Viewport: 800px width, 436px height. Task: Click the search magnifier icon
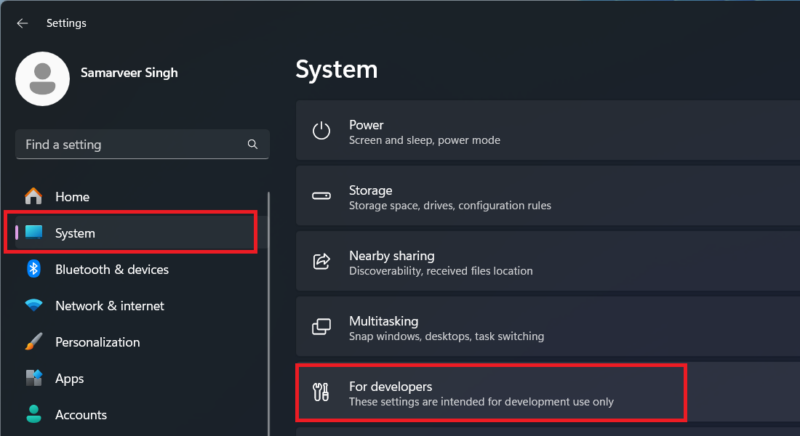pyautogui.click(x=253, y=144)
